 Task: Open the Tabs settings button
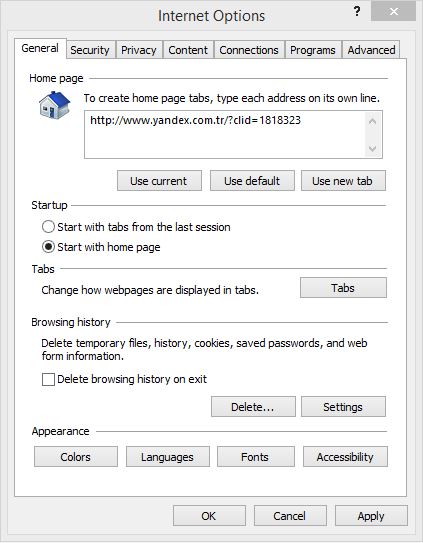coord(343,287)
